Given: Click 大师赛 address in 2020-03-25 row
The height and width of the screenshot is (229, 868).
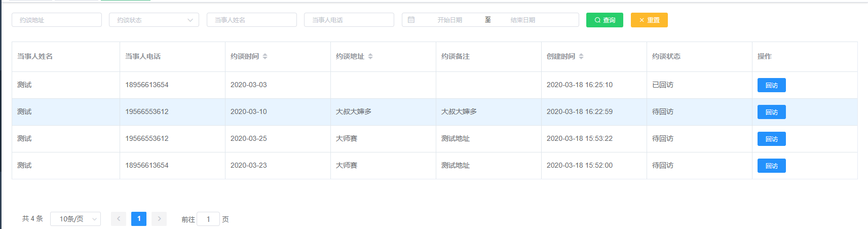Looking at the screenshot, I should coord(347,138).
